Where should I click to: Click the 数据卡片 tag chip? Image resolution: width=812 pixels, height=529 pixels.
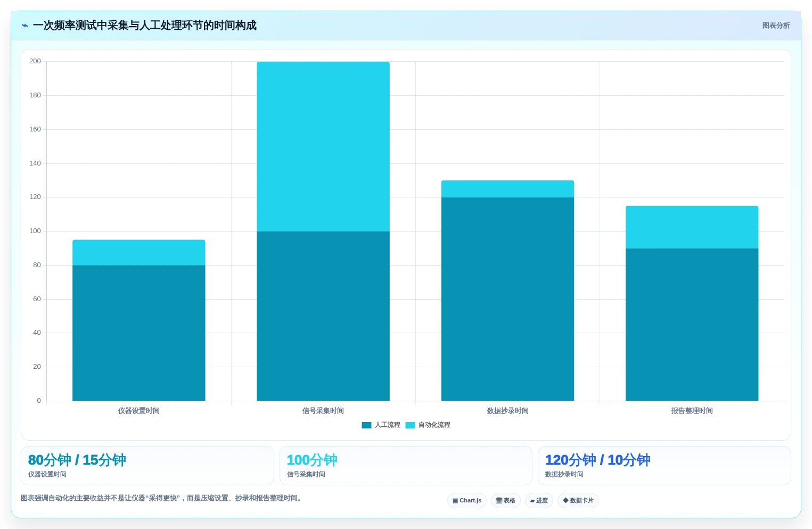[x=578, y=500]
